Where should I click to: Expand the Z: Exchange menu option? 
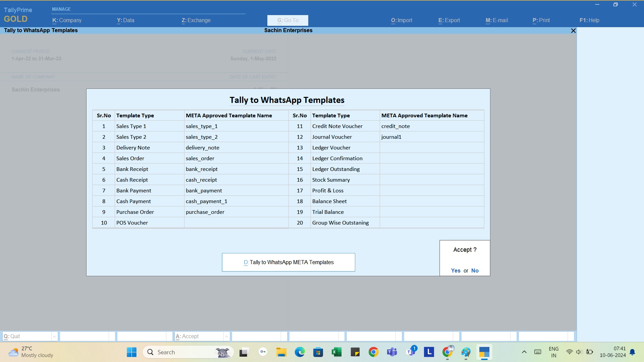(x=196, y=20)
